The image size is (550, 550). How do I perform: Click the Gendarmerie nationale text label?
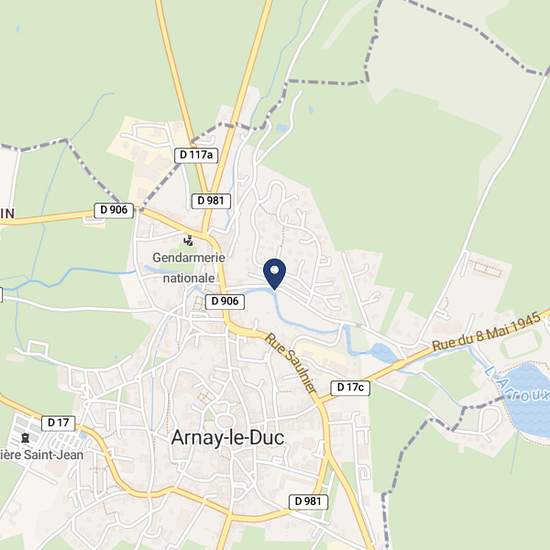click(189, 268)
